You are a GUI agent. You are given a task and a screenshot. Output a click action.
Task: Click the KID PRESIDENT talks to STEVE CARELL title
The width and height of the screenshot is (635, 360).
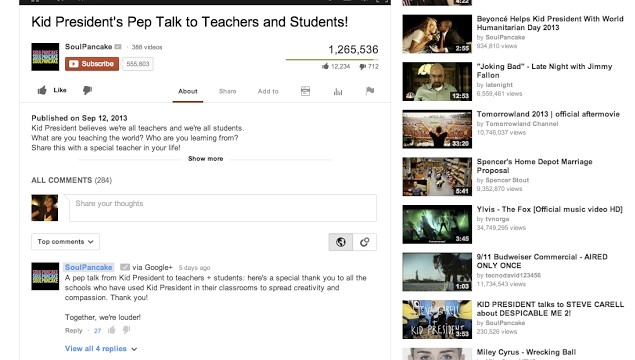550,309
